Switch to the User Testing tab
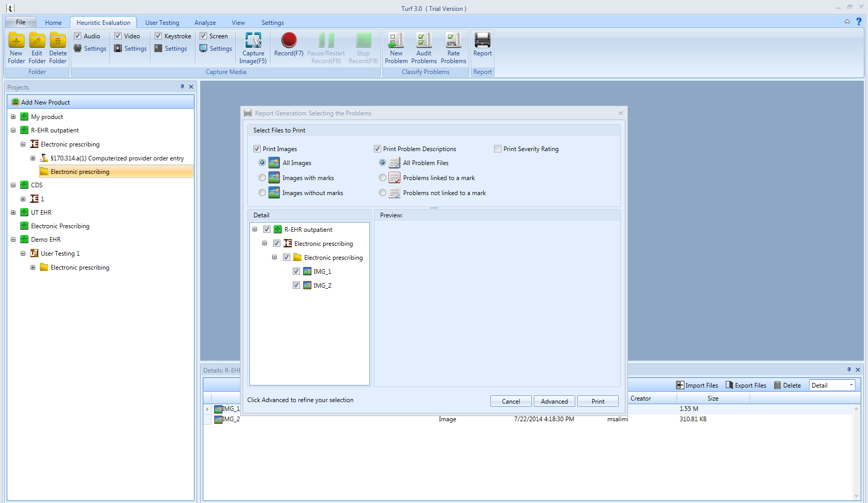Image resolution: width=868 pixels, height=503 pixels. coord(162,23)
